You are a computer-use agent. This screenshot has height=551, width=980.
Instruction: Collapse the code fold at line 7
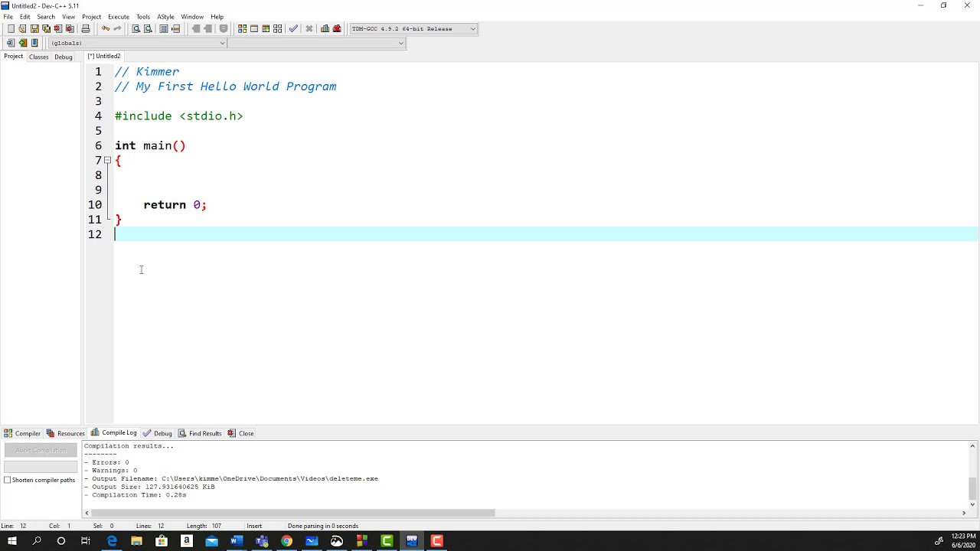pyautogui.click(x=107, y=160)
